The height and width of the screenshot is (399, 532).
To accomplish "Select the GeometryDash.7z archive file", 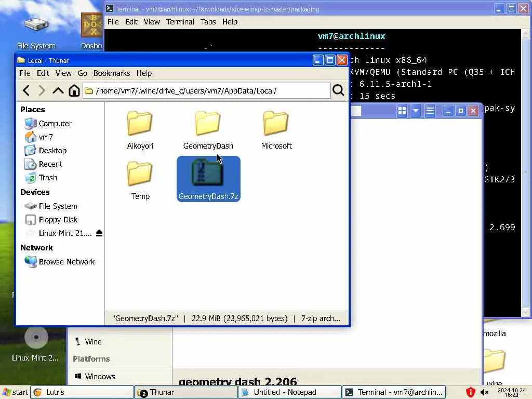I will [208, 179].
